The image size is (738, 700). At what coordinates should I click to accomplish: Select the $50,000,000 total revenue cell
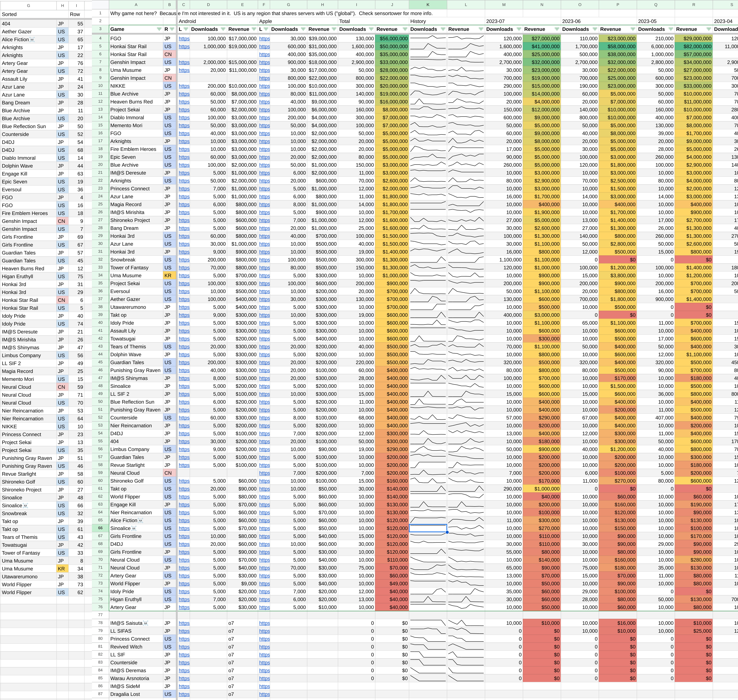coord(392,47)
